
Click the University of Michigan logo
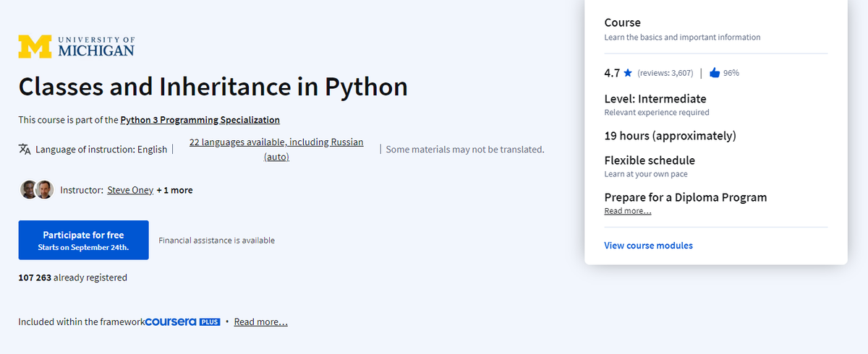click(x=76, y=46)
